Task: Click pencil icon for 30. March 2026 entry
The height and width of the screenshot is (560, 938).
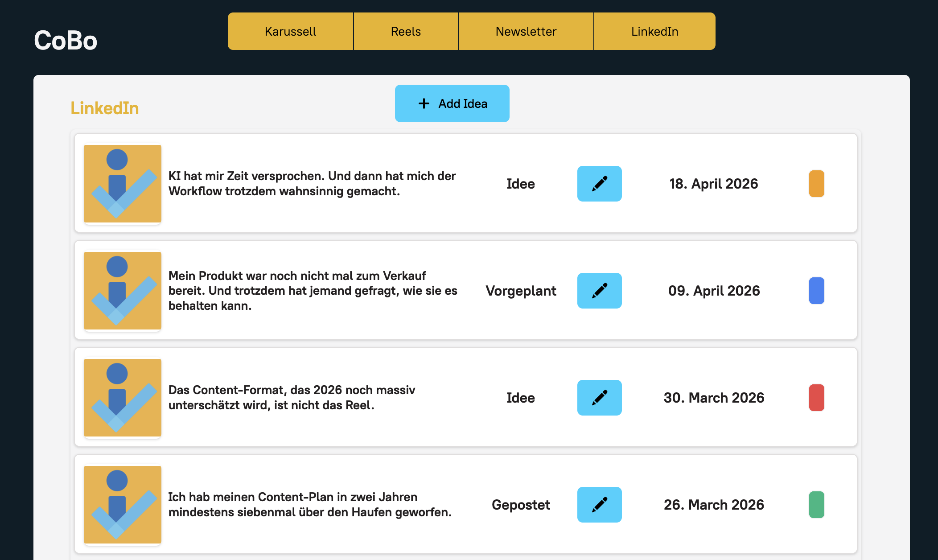Action: 599,398
